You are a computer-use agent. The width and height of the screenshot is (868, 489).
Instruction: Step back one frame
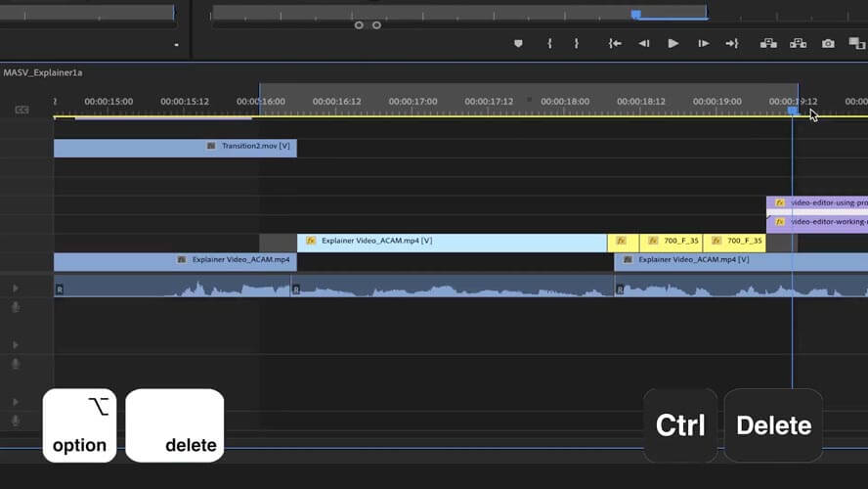coord(644,43)
